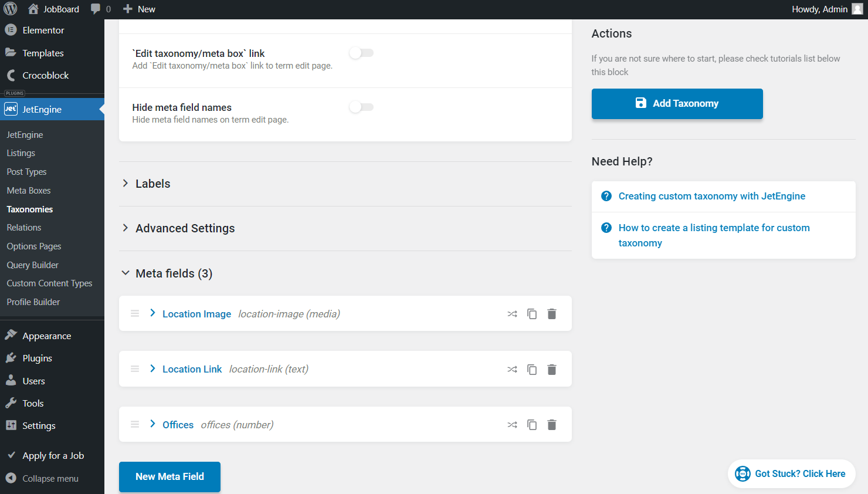The height and width of the screenshot is (494, 868).
Task: Click the Admin avatar thumbnail
Action: (x=857, y=9)
